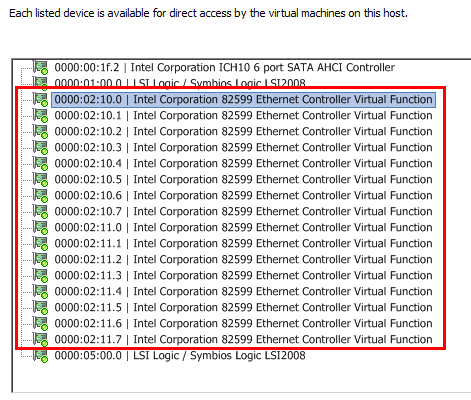Image resolution: width=471 pixels, height=400 pixels.
Task: Select row 0000:02:11.5 Ethernet Virtual Function
Action: tap(243, 307)
